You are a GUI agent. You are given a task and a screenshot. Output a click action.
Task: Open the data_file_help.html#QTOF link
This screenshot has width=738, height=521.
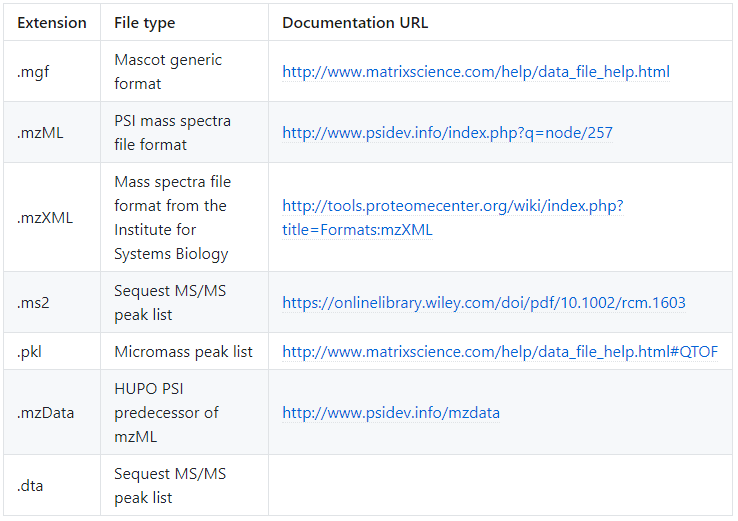tap(500, 352)
